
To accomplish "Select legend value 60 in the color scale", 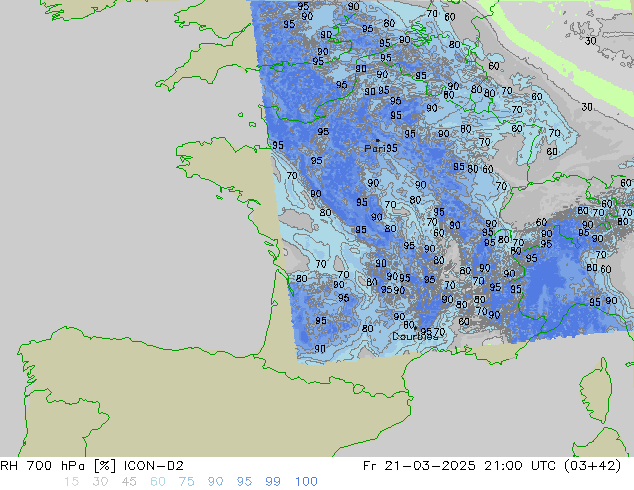I will click(158, 482).
